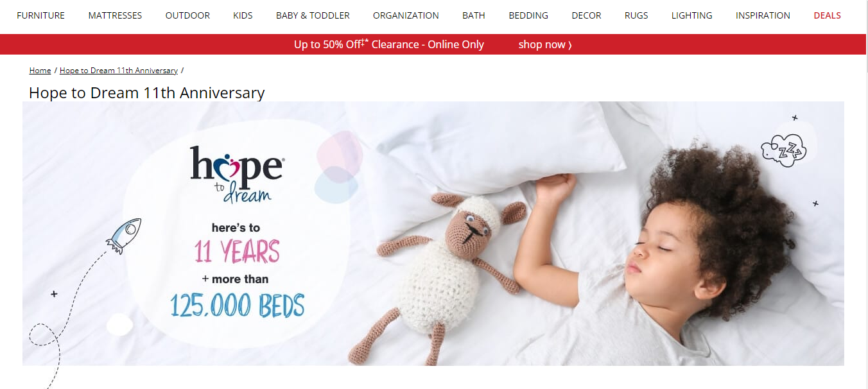Open the Mattresses category
868x389 pixels.
[x=115, y=15]
